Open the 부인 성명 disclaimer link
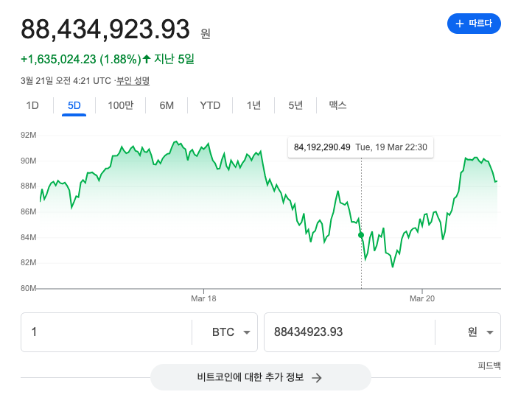Viewport: 532px width, 403px height. tap(133, 80)
